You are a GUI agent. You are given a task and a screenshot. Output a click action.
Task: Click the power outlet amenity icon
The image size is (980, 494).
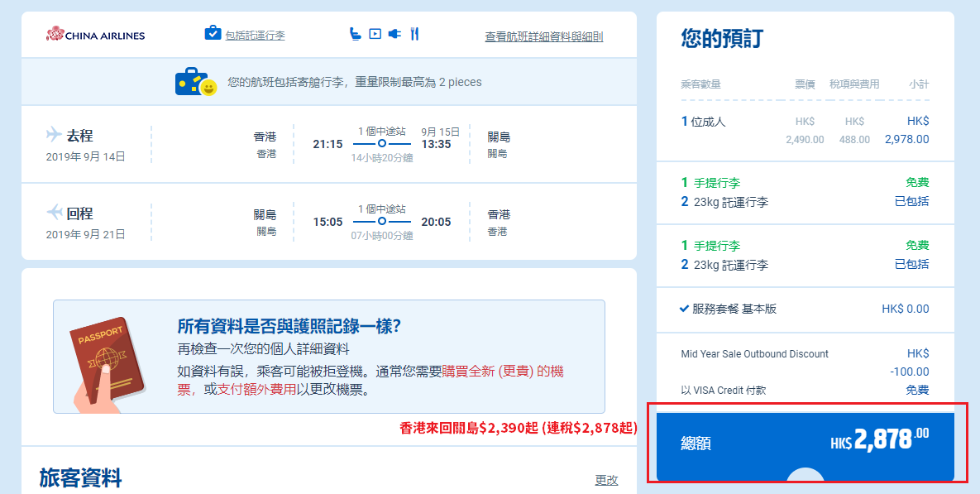[394, 34]
